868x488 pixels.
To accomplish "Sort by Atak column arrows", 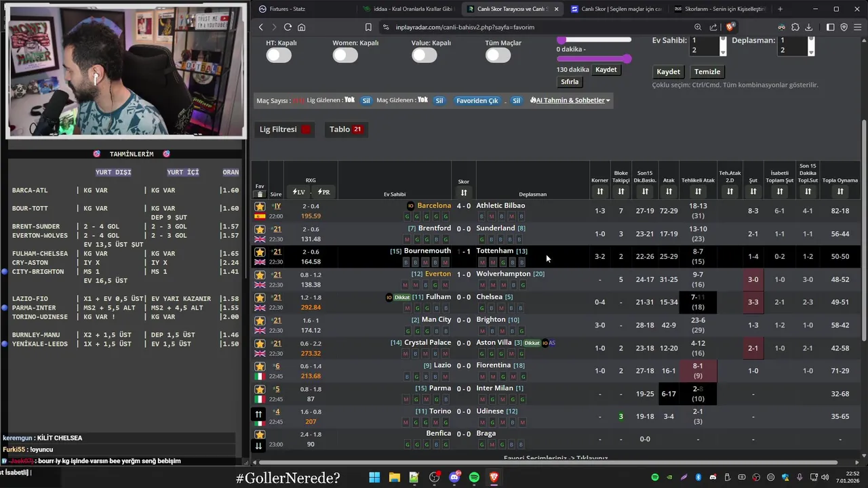I will coord(669,192).
